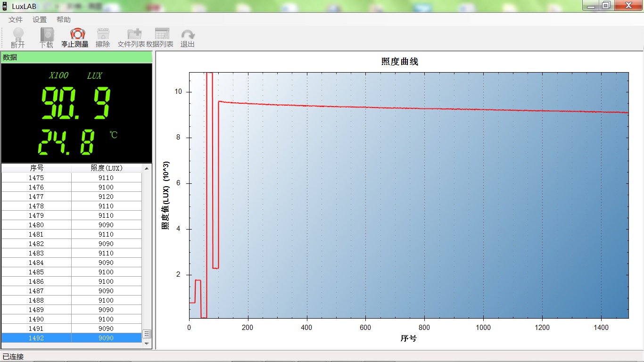Select the row with 序号 1485
644x362 pixels.
pyautogui.click(x=72, y=272)
